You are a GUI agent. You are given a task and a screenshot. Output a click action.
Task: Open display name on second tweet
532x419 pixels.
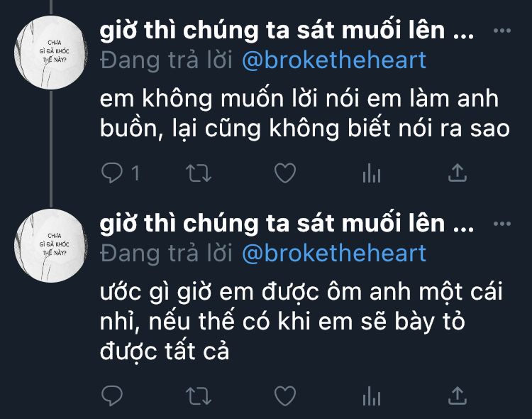[x=287, y=223]
